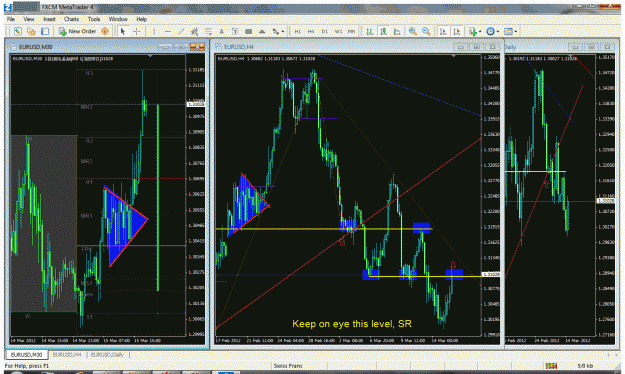Click 'Swiss Franc' in the status bar
The width and height of the screenshot is (625, 374).
click(288, 366)
